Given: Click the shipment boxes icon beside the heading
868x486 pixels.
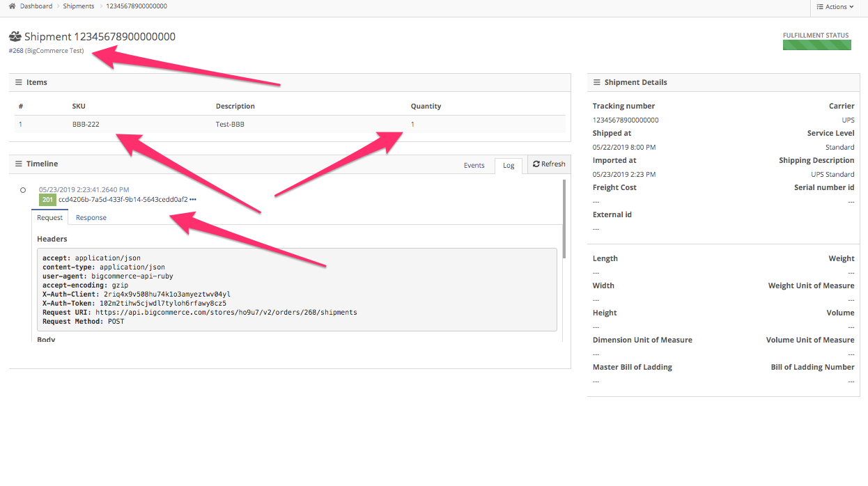Looking at the screenshot, I should pos(15,36).
